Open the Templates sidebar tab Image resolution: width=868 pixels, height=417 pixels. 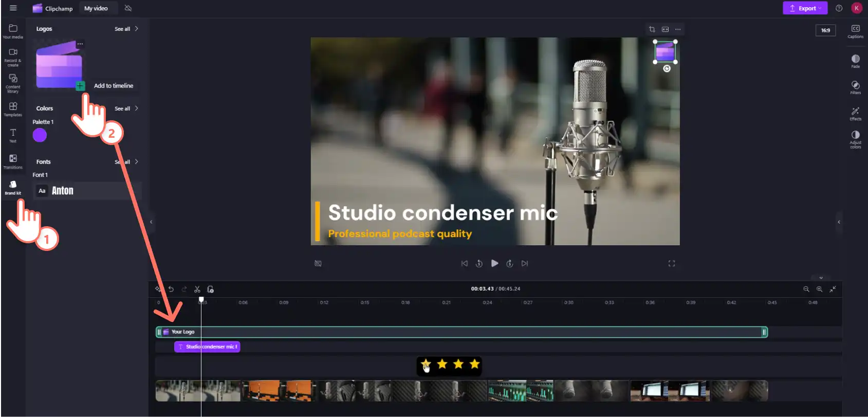pyautogui.click(x=13, y=109)
